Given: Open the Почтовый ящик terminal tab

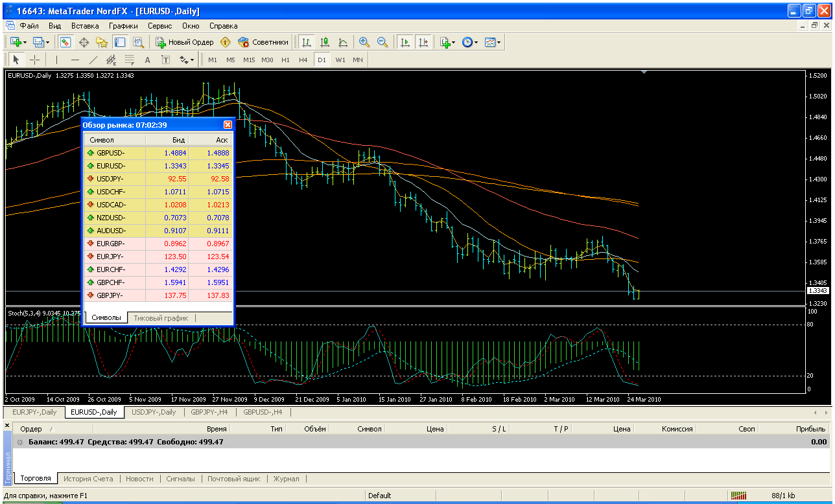Looking at the screenshot, I should (233, 479).
